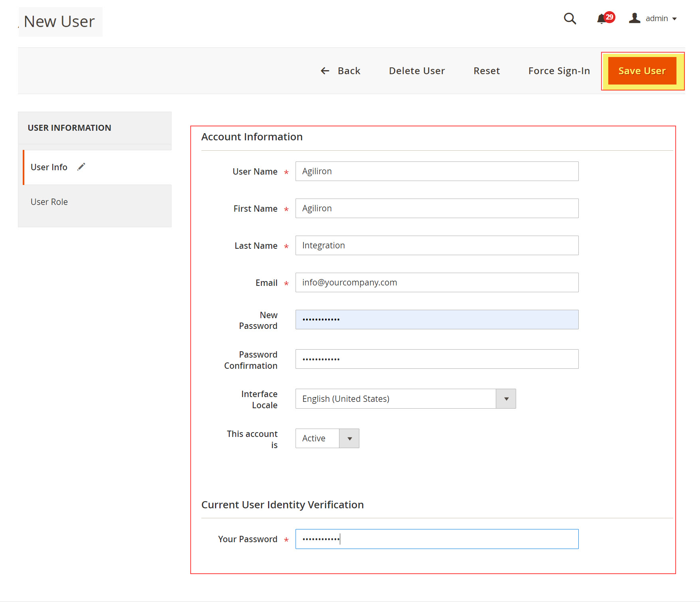Click the Reset button
Image resolution: width=700 pixels, height=602 pixels.
(487, 71)
